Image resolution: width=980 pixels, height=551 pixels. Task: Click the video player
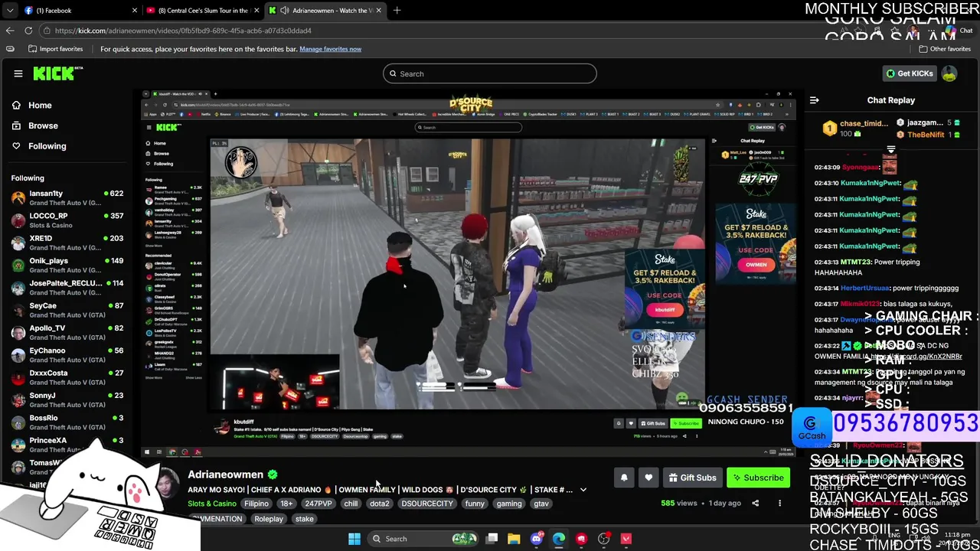pos(469,273)
